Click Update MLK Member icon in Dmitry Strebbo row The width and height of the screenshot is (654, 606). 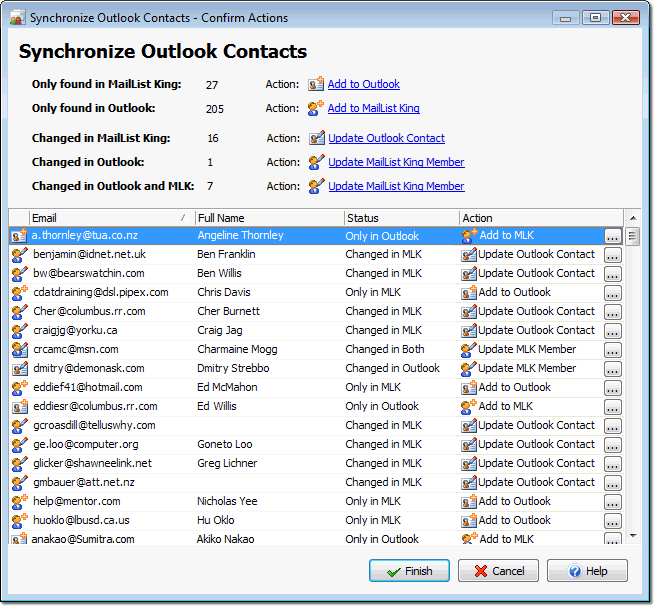(x=469, y=368)
